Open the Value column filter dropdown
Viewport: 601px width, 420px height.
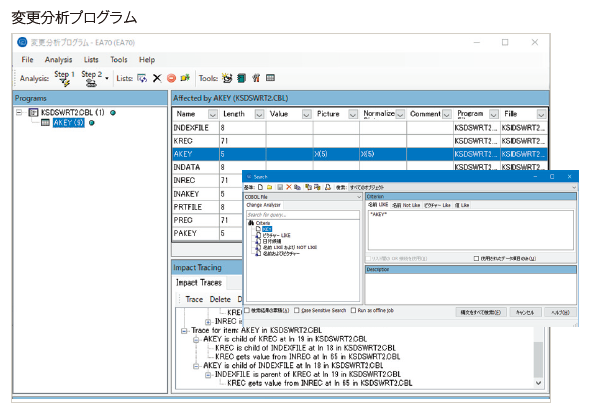tap(306, 114)
